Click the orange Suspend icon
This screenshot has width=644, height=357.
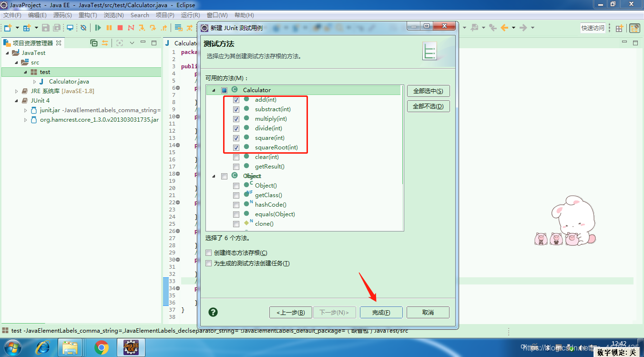[x=109, y=28]
